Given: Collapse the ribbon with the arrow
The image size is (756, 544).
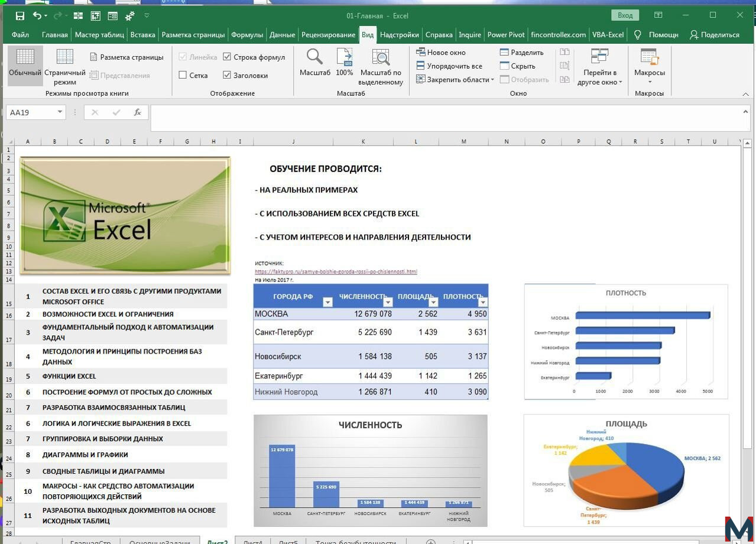Looking at the screenshot, I should (x=746, y=93).
